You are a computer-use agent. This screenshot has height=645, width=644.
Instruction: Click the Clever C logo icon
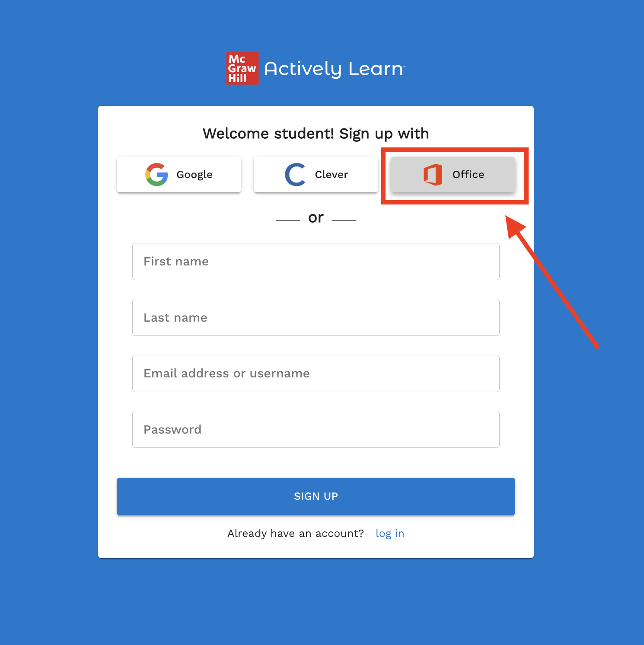295,175
